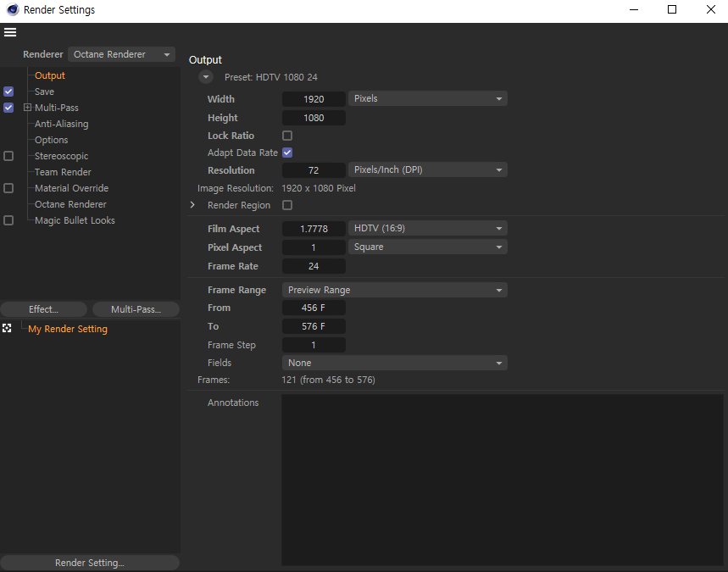Enable the Material Override checkbox
728x572 pixels.
(8, 188)
